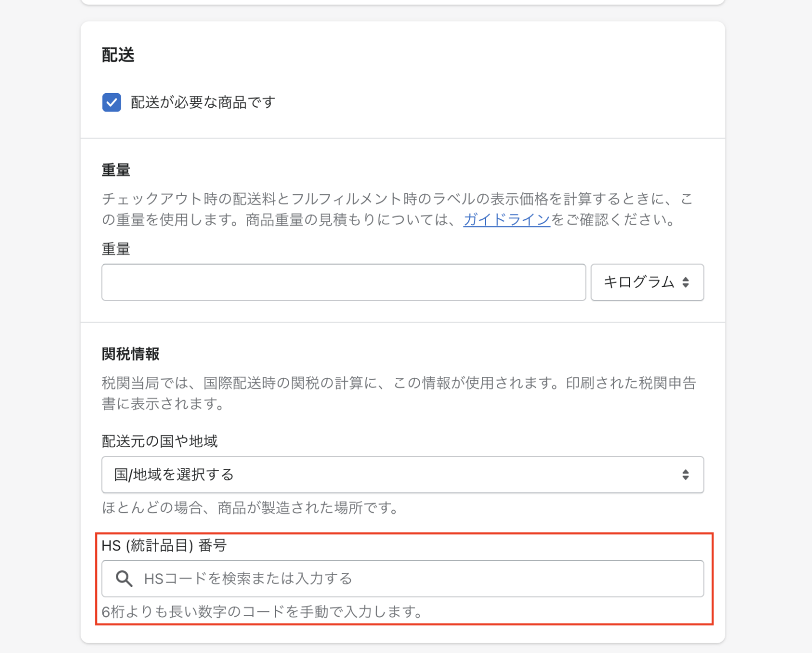Toggle the 配送が必要な商品です checkbox
The height and width of the screenshot is (653, 812).
point(112,102)
